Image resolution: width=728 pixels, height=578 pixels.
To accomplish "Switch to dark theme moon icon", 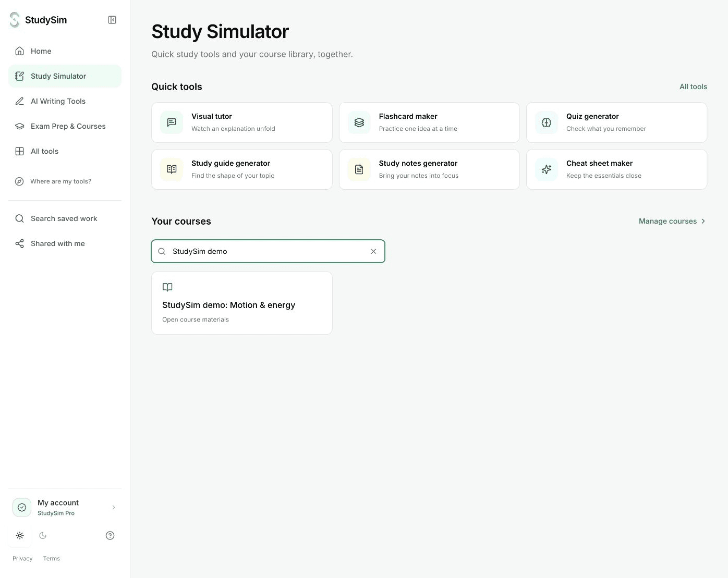I will coord(43,535).
